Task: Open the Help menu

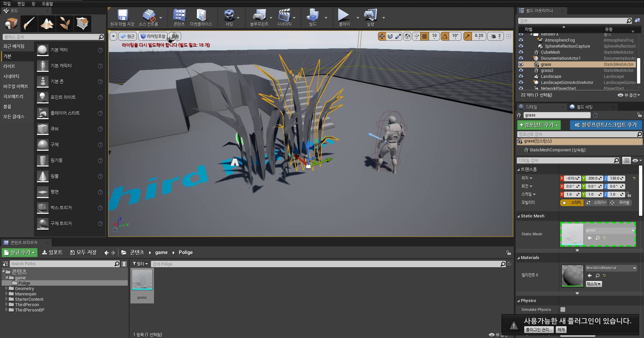Action: tap(47, 4)
